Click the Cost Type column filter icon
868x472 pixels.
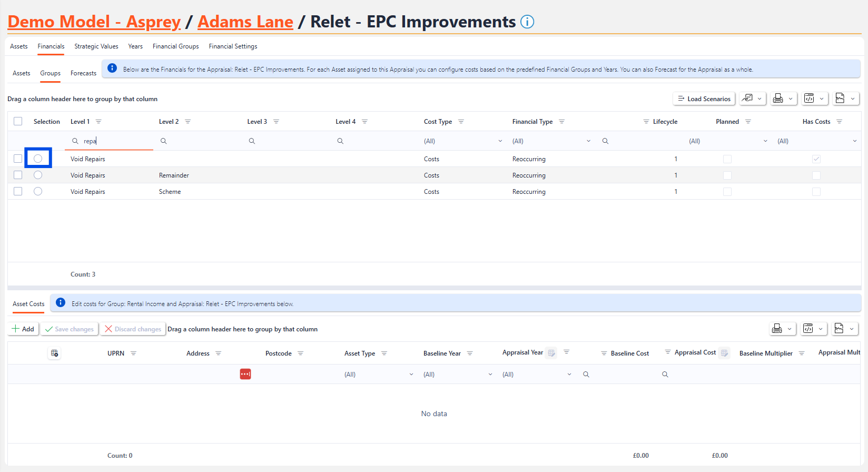(x=461, y=122)
